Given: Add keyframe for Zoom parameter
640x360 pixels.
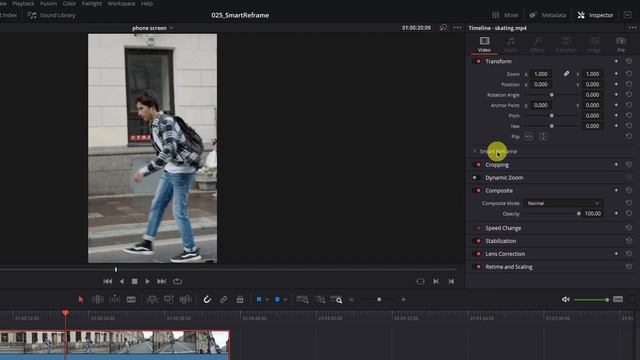Looking at the screenshot, I should click(616, 74).
